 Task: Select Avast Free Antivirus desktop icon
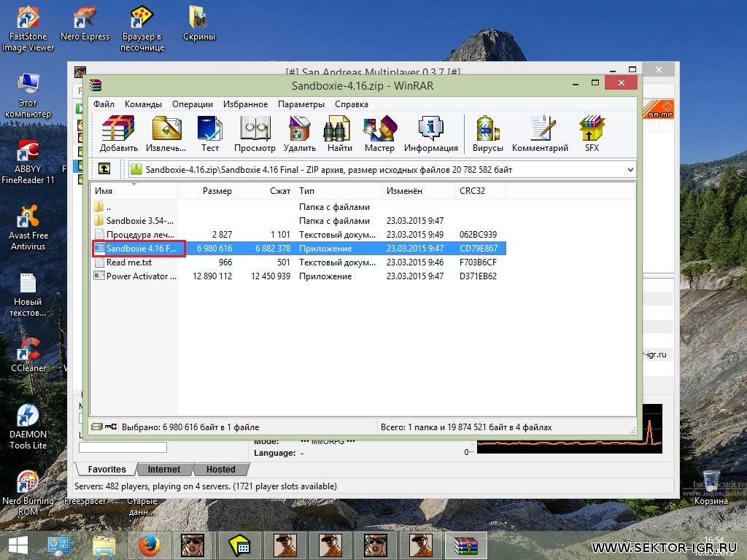(x=28, y=227)
